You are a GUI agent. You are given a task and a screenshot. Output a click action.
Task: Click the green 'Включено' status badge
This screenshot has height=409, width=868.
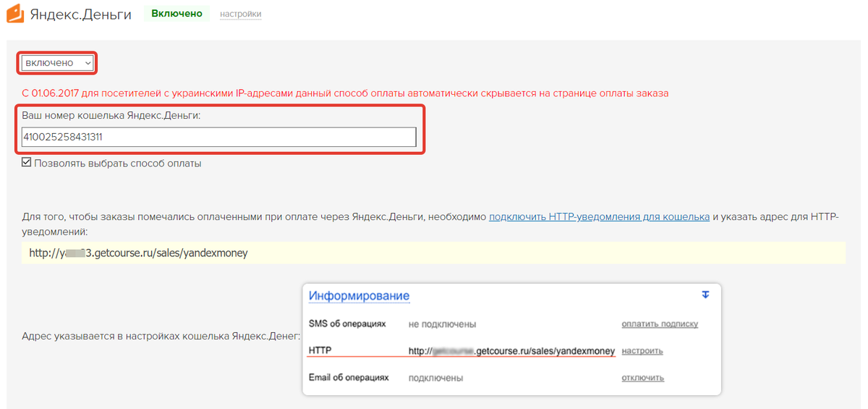click(x=176, y=14)
